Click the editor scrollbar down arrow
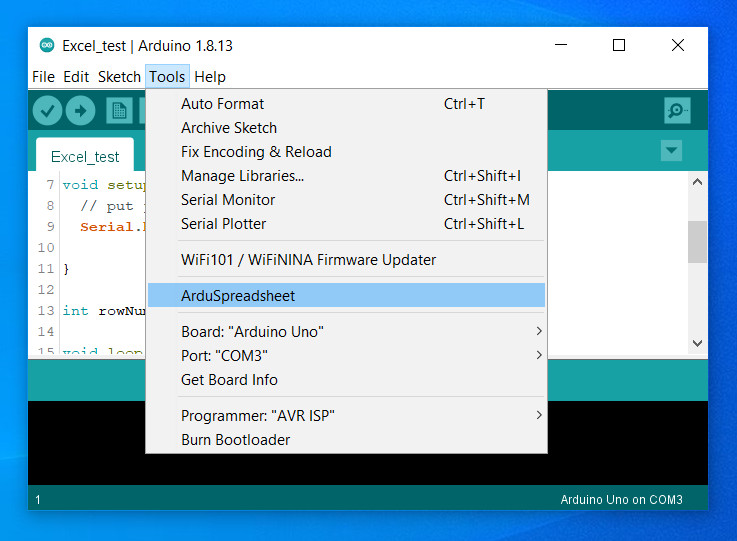The image size is (737, 541). [x=697, y=343]
